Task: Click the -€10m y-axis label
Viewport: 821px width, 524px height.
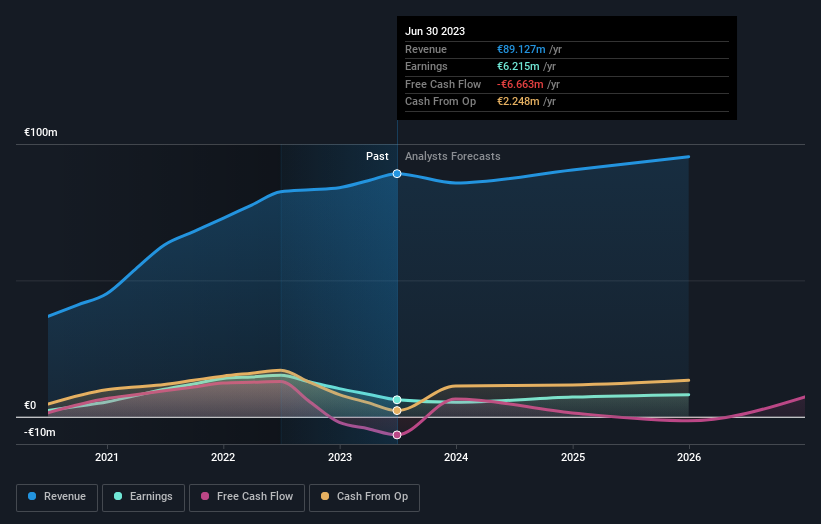Action: [x=39, y=432]
